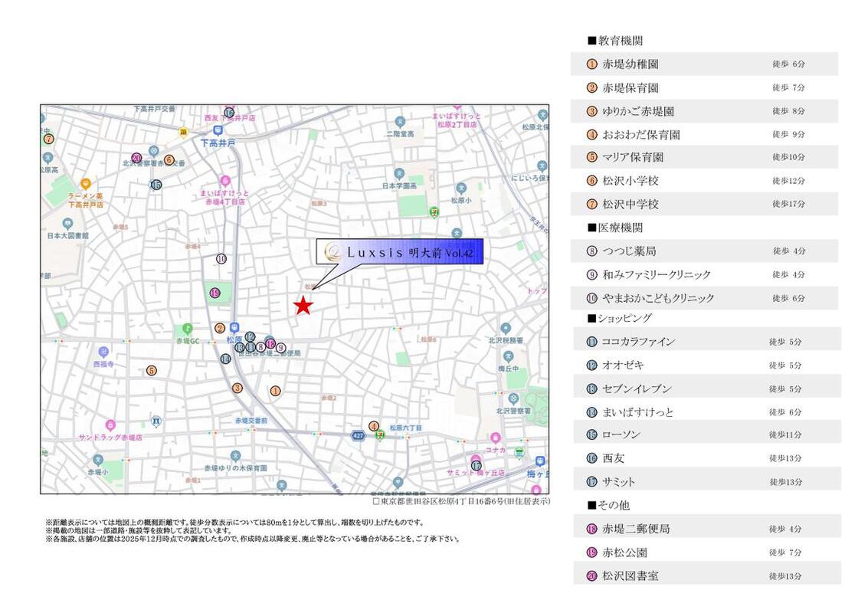Click orange map marker 4 near 松原六丁目

(374, 426)
